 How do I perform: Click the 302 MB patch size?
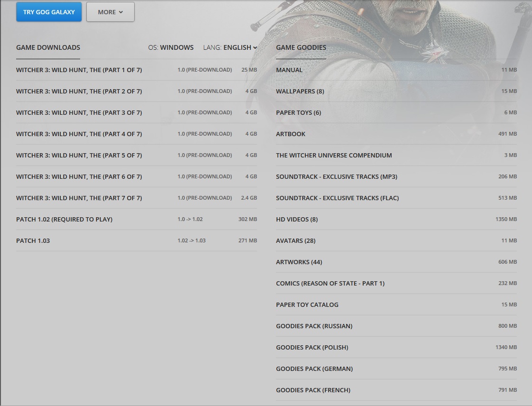pos(248,219)
